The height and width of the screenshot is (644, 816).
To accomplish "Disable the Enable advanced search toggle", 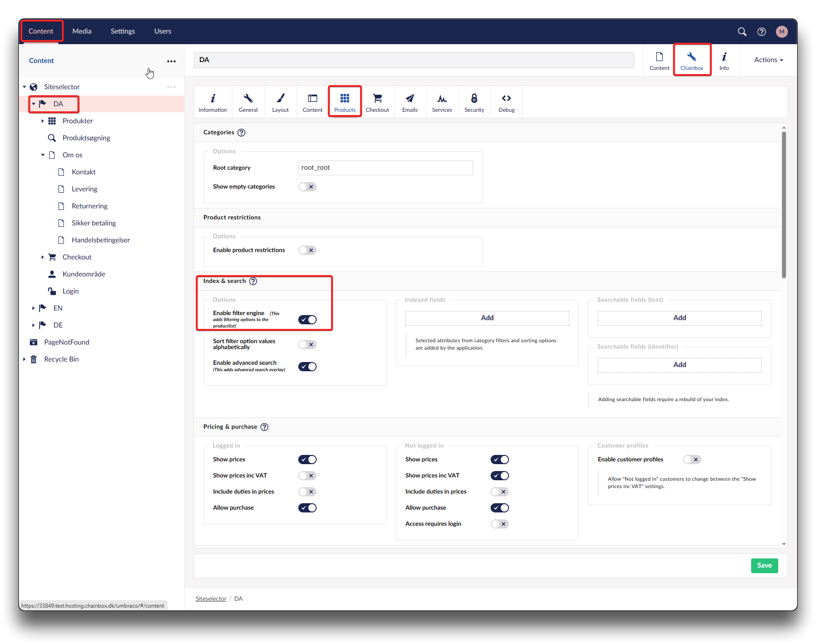I will click(x=307, y=367).
